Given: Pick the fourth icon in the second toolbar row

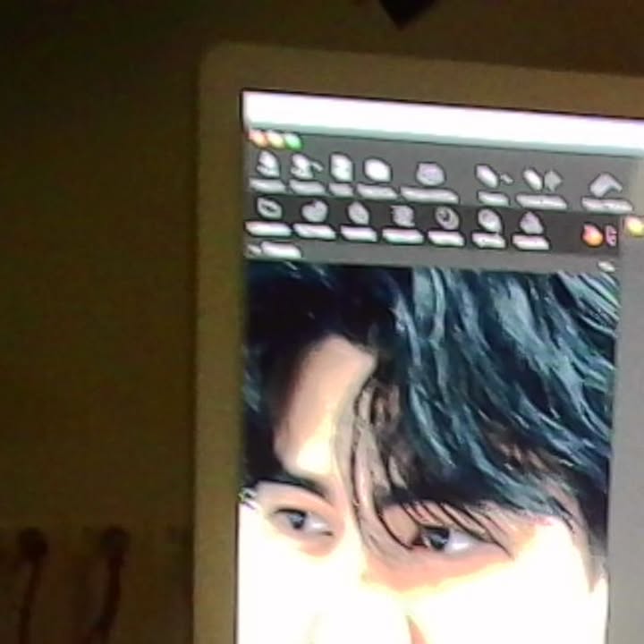Looking at the screenshot, I should pos(402,216).
